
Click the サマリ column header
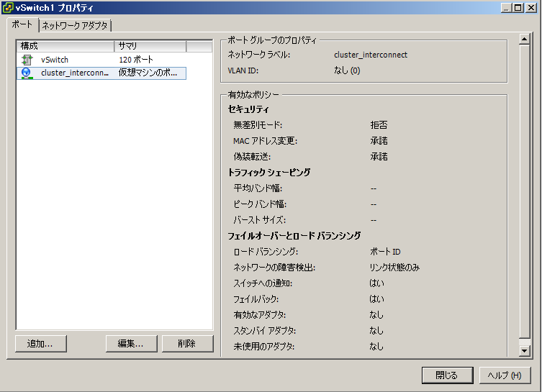(x=150, y=46)
